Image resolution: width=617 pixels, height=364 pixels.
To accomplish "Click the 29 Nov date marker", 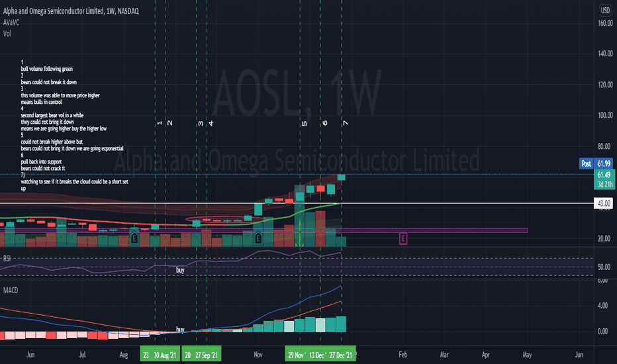I will (x=297, y=355).
